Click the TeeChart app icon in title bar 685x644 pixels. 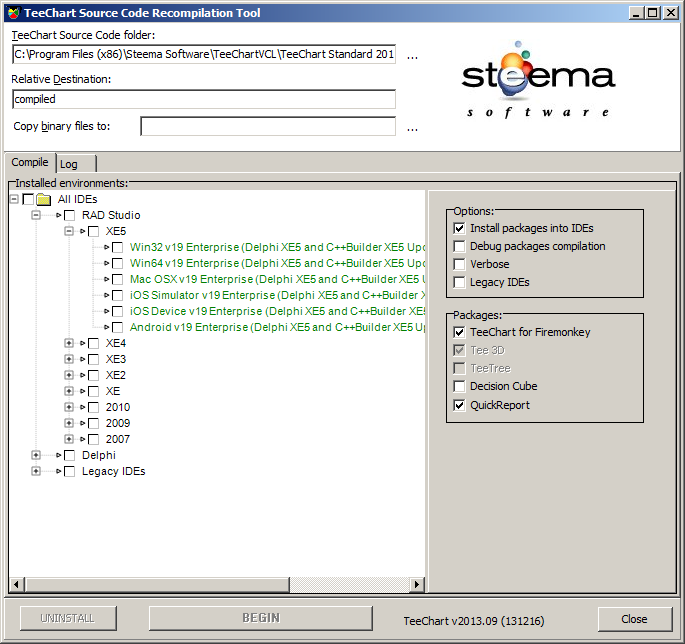(14, 13)
